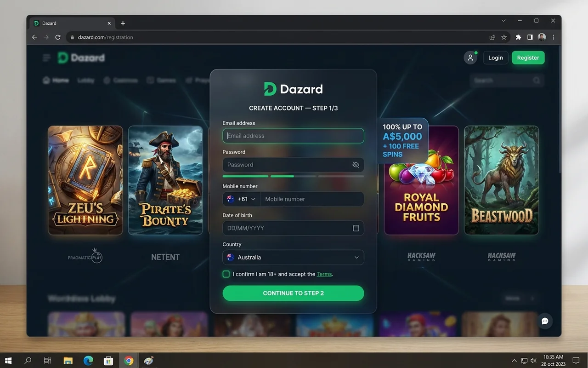The height and width of the screenshot is (368, 588).
Task: Open Task View on the taskbar
Action: [x=47, y=361]
